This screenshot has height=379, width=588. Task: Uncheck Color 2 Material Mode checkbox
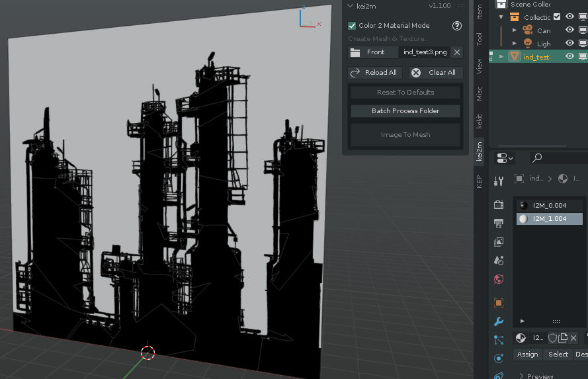tap(352, 26)
